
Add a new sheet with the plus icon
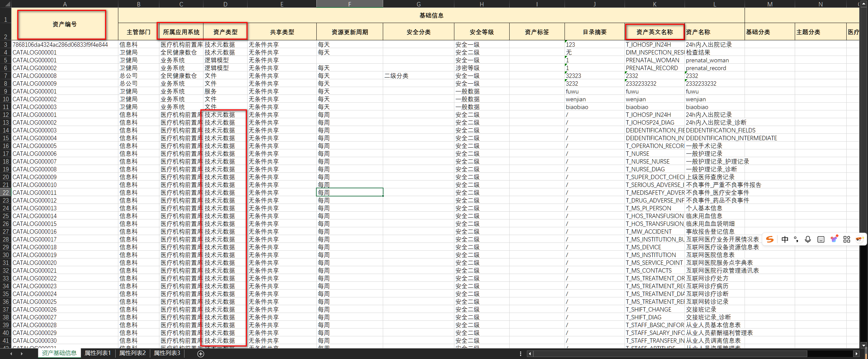tap(201, 354)
